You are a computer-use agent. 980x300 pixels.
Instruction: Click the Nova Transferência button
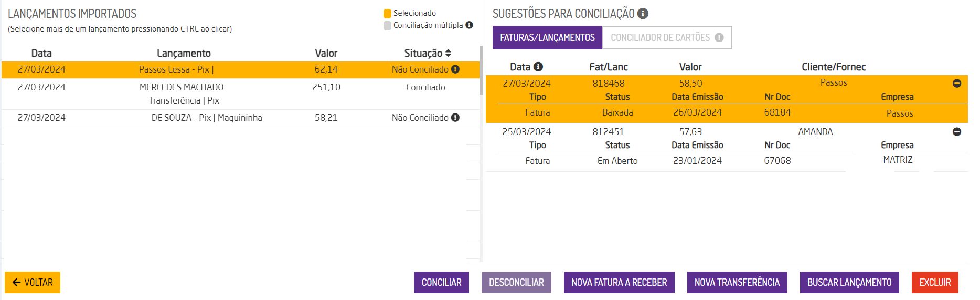737,282
